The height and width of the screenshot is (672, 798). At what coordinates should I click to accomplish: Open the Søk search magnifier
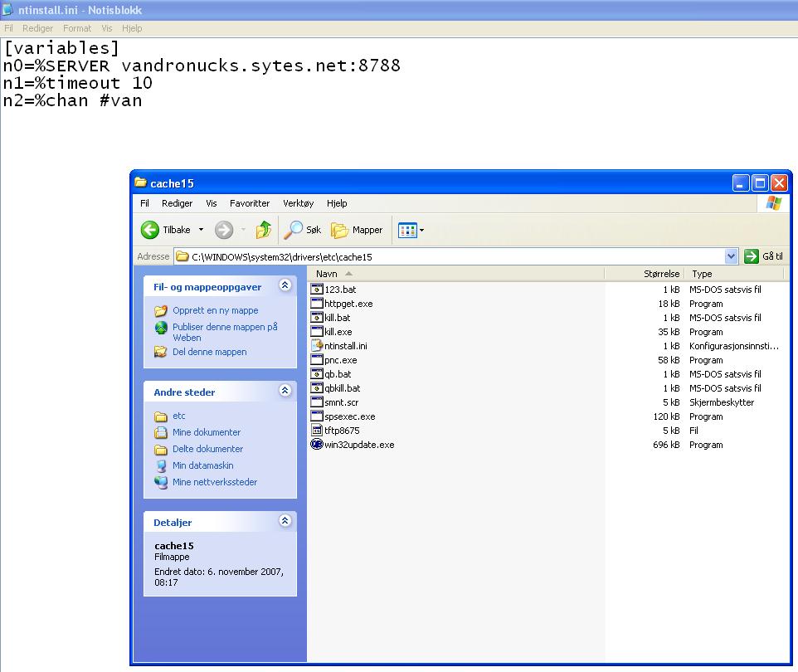pos(293,230)
